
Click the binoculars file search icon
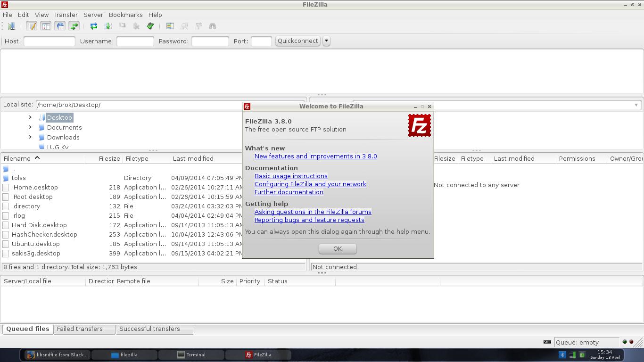pos(213,26)
